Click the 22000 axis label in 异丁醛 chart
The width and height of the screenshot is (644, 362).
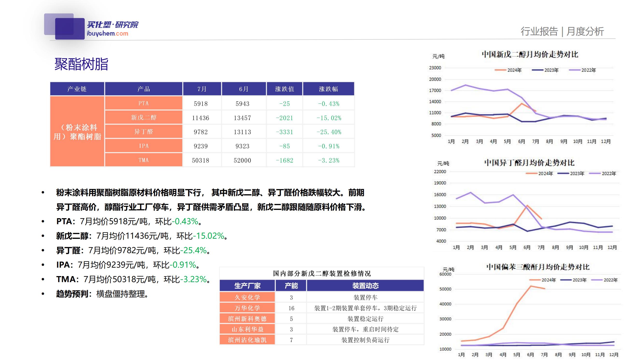point(440,172)
